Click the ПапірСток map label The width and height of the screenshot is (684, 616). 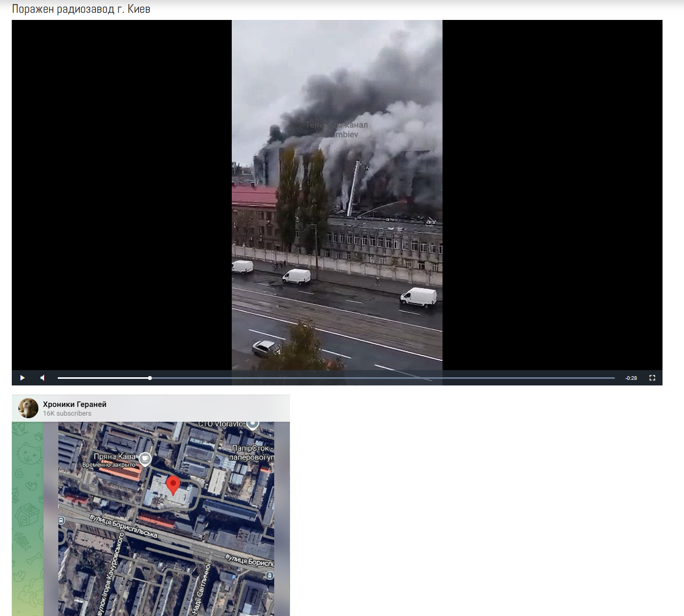pyautogui.click(x=252, y=452)
